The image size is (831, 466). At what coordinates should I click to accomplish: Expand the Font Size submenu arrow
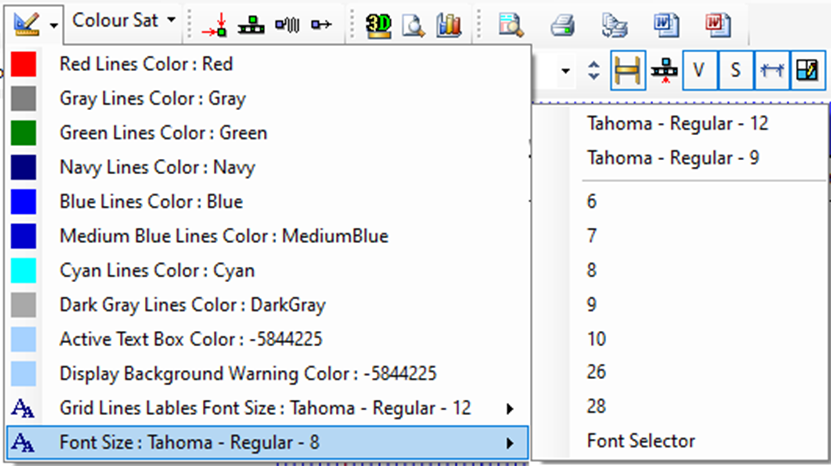point(509,443)
